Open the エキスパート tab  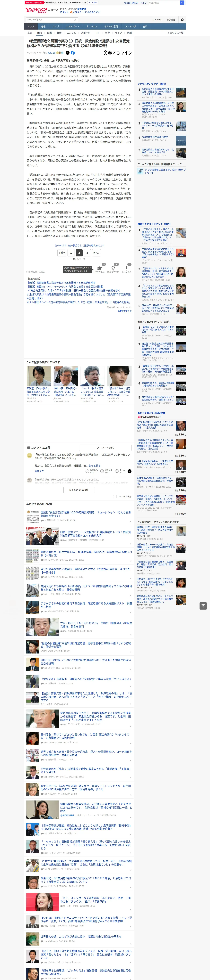coord(72,26)
